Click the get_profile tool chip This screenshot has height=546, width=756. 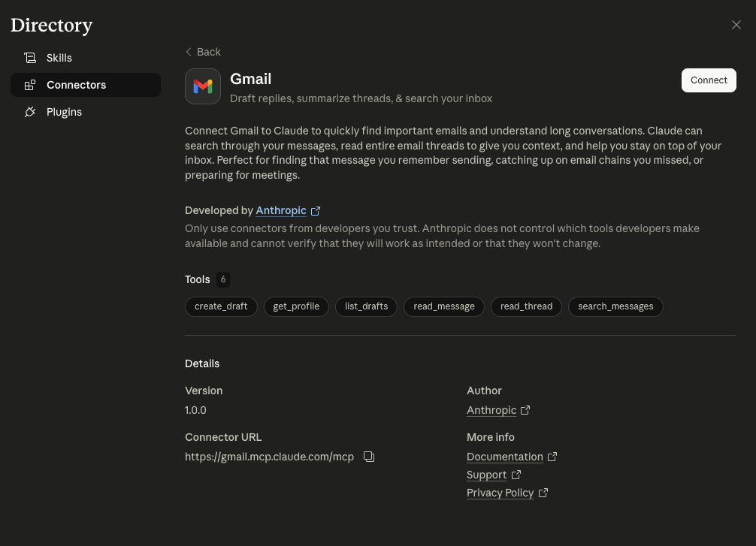296,306
